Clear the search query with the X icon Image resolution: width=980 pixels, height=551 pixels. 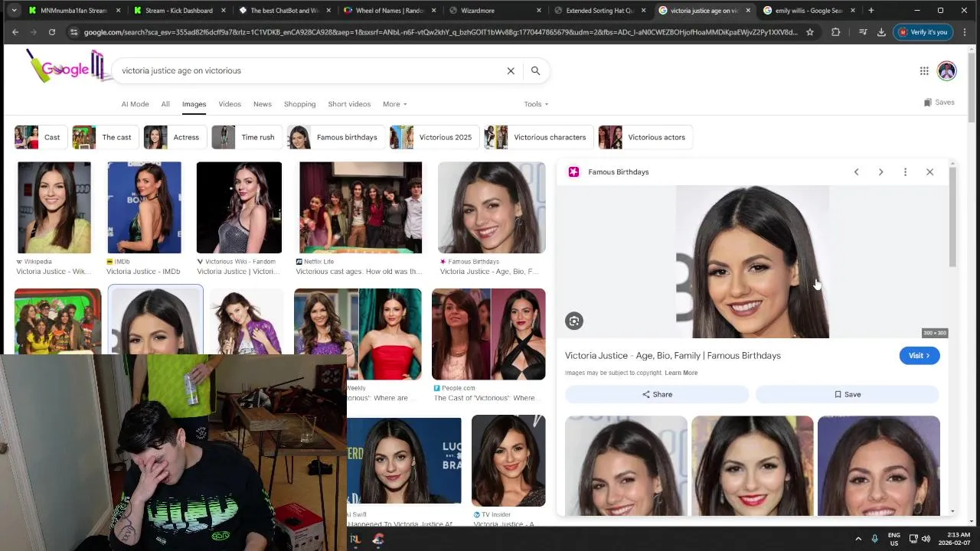click(x=511, y=70)
